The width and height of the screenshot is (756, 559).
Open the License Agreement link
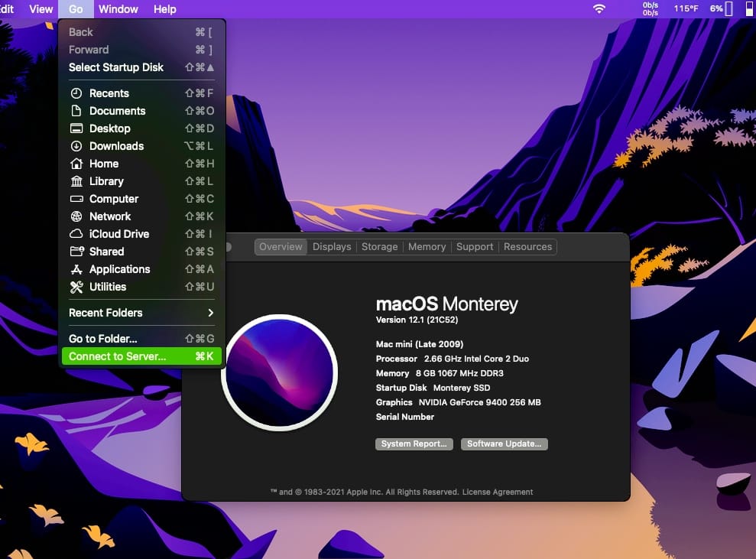point(498,492)
